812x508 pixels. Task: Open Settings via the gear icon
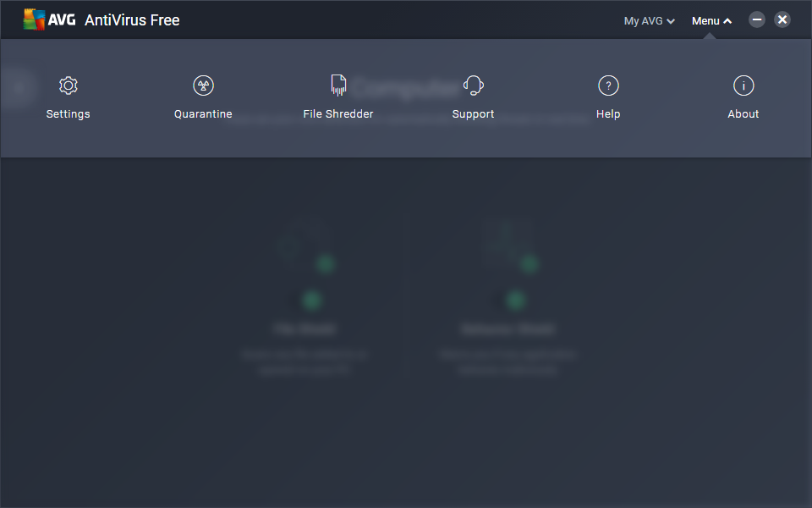point(69,86)
